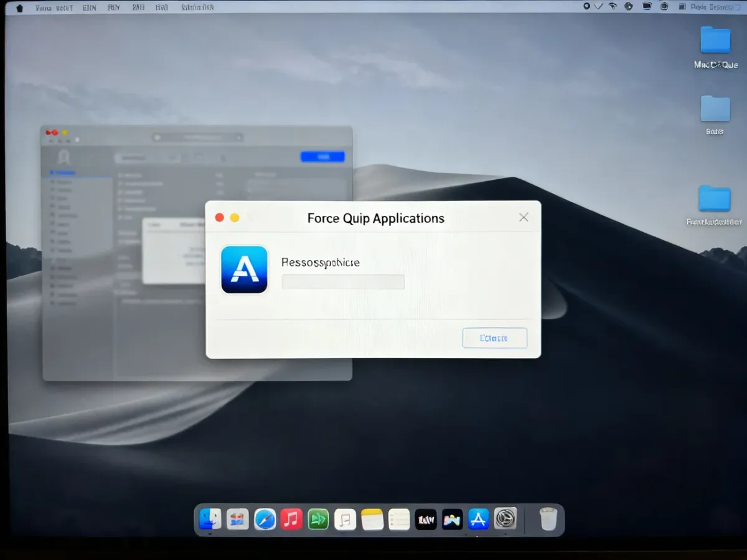Open the Apple menu
This screenshot has height=560, width=747.
(19, 7)
